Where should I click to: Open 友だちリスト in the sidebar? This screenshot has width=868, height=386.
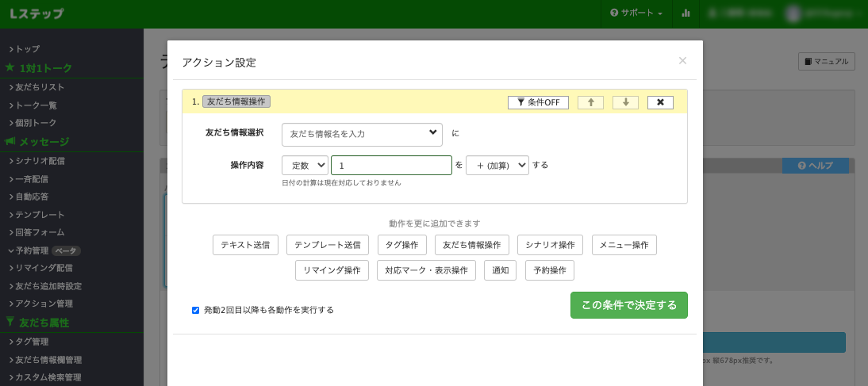pyautogui.click(x=40, y=87)
